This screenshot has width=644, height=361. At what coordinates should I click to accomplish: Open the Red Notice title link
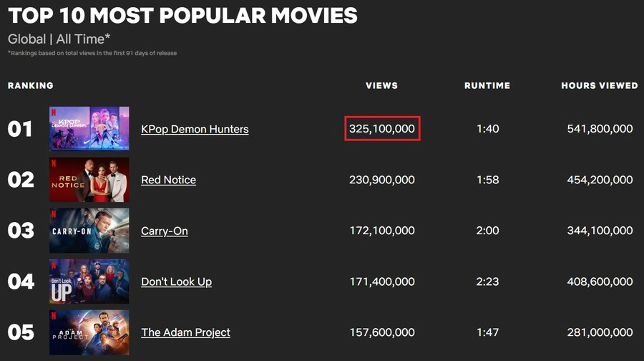pyautogui.click(x=168, y=180)
